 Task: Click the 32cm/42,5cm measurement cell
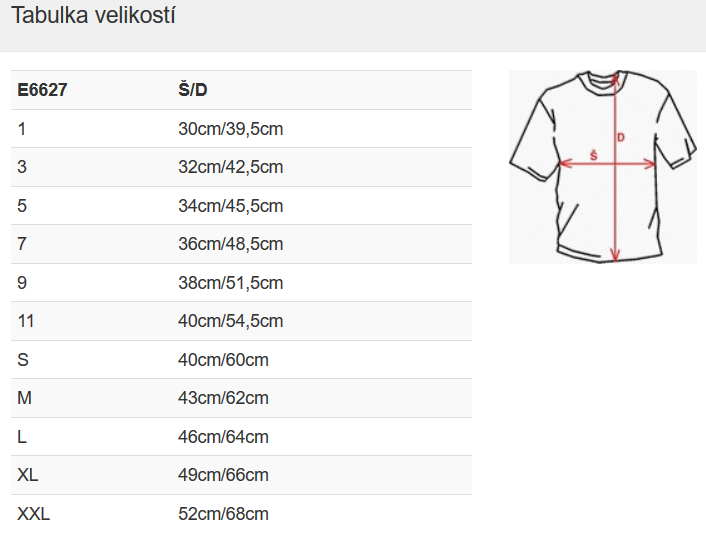click(230, 167)
